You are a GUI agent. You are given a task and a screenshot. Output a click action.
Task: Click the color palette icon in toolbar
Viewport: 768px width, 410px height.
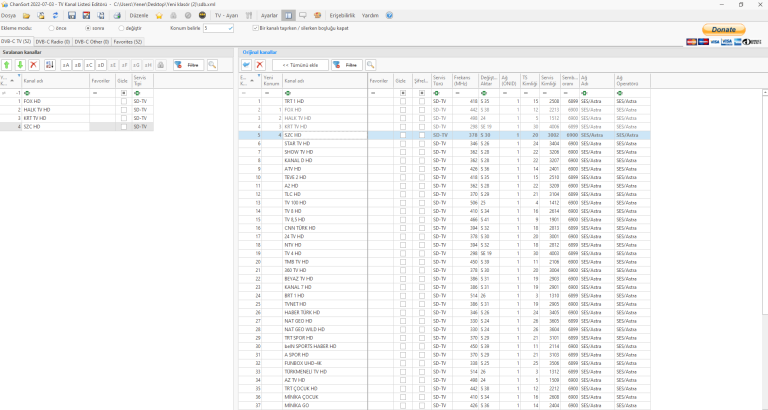tap(317, 16)
